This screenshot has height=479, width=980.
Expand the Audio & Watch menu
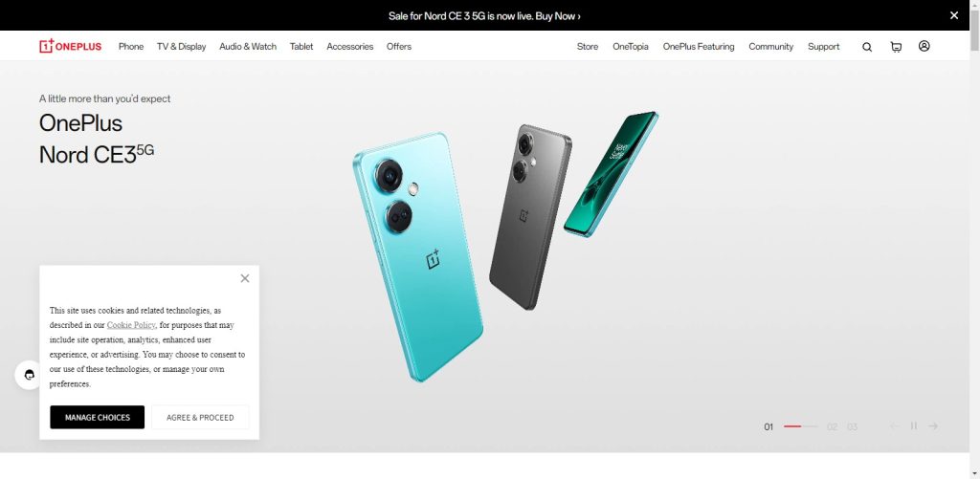(x=248, y=46)
